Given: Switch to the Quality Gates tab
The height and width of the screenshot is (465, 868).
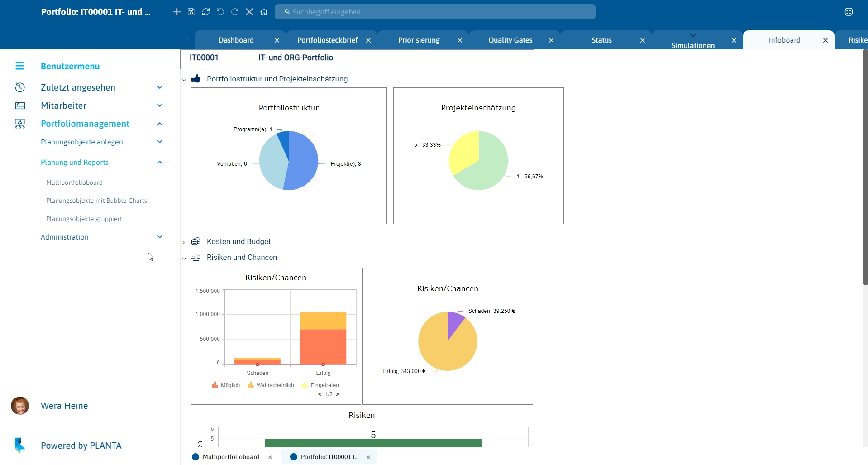Looking at the screenshot, I should 510,40.
